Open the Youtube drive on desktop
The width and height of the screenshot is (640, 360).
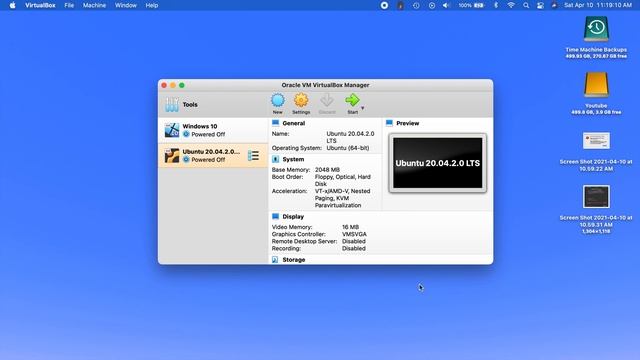click(596, 85)
